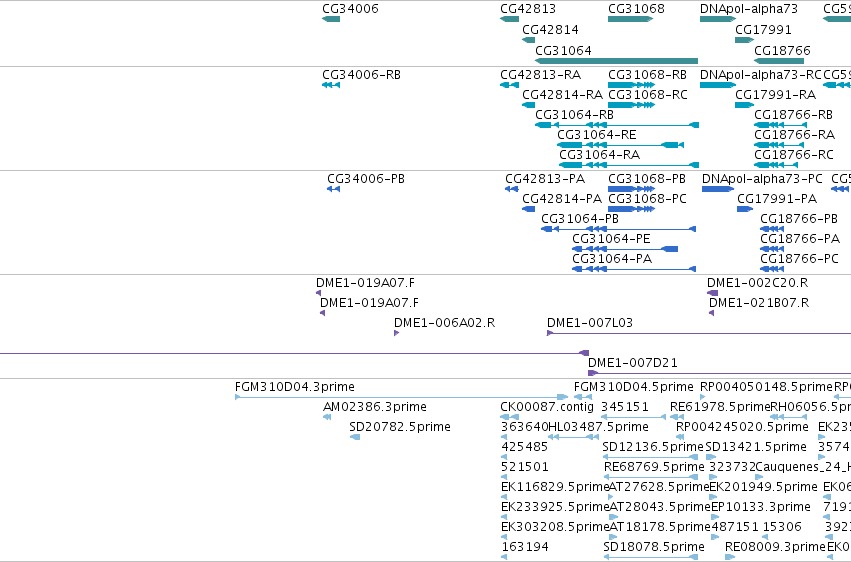Viewport: 851px width, 562px height.
Task: Select protein DNApol-alpha73-PC
Action: coord(762,179)
